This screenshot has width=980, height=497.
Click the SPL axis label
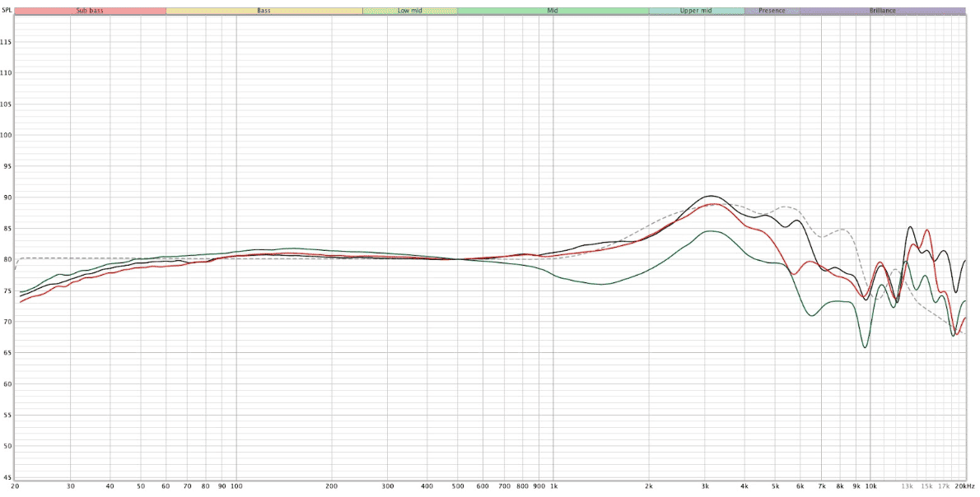(7, 11)
